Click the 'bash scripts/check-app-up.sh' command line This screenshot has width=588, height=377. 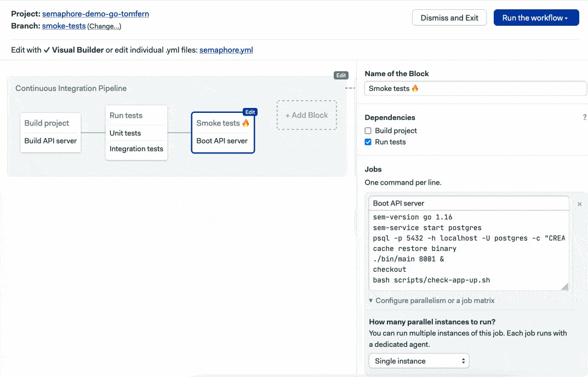point(431,280)
